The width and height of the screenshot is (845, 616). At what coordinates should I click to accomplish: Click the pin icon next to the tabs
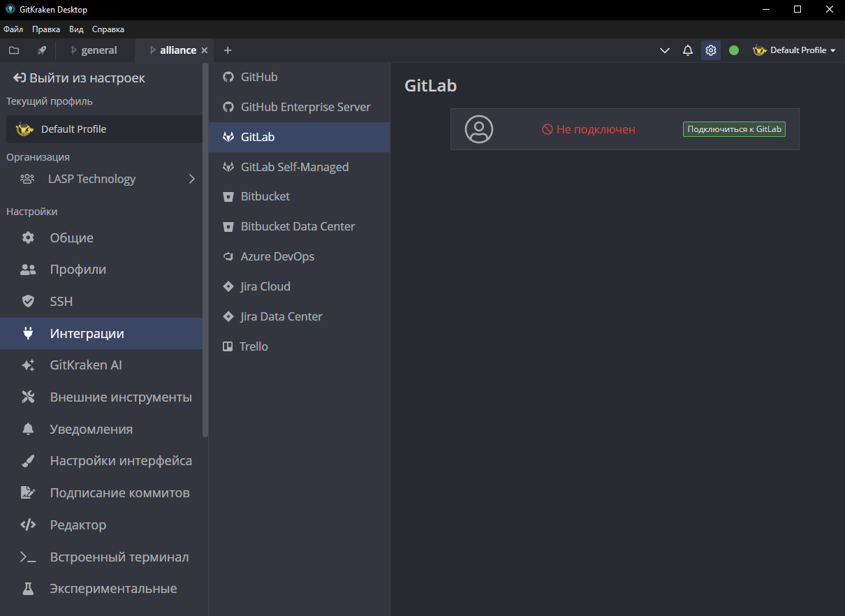tap(41, 50)
